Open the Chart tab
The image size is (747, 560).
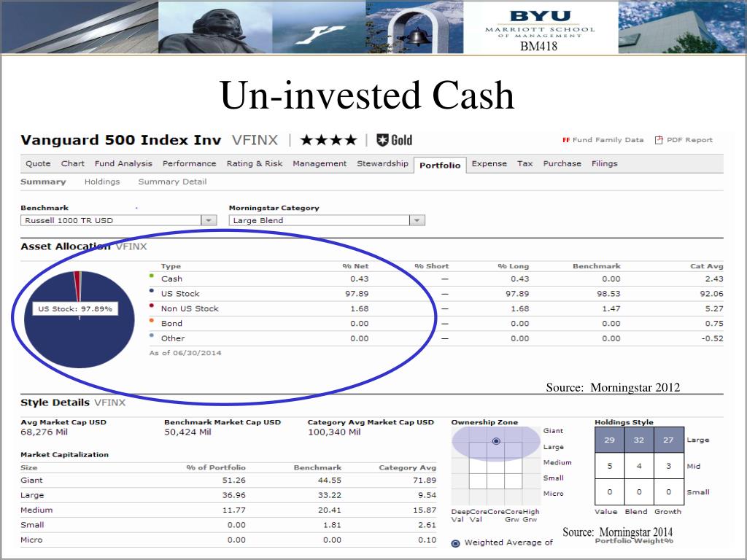(73, 163)
